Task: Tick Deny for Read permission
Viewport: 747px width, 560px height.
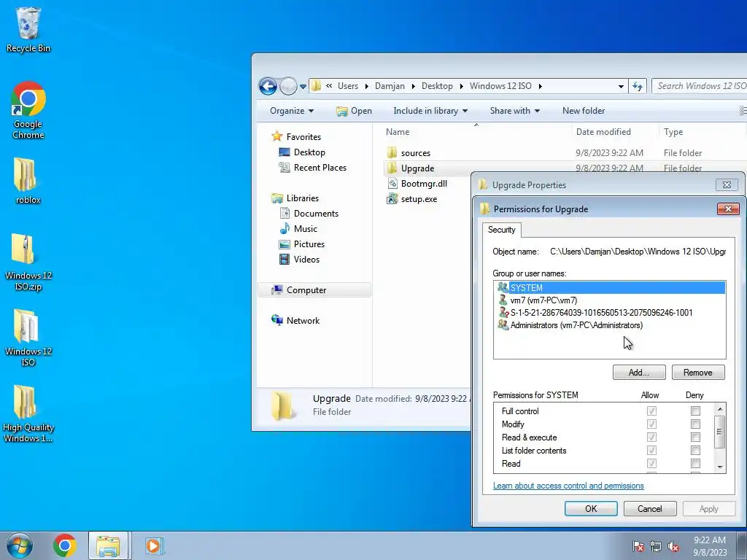Action: (695, 463)
